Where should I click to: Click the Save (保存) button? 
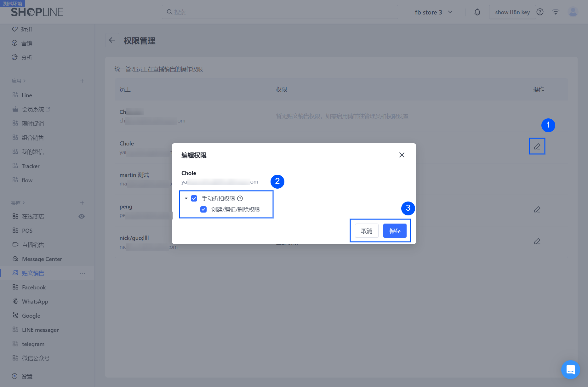395,231
